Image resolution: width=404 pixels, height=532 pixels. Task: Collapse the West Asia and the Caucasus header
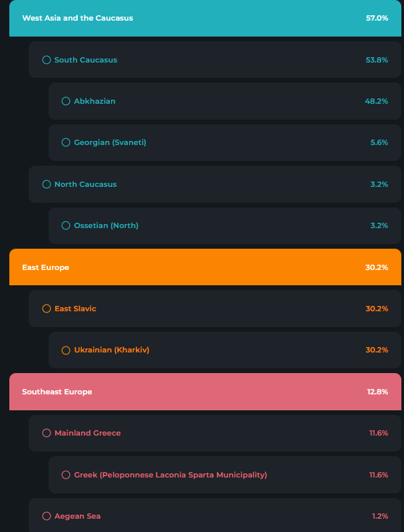coord(205,19)
